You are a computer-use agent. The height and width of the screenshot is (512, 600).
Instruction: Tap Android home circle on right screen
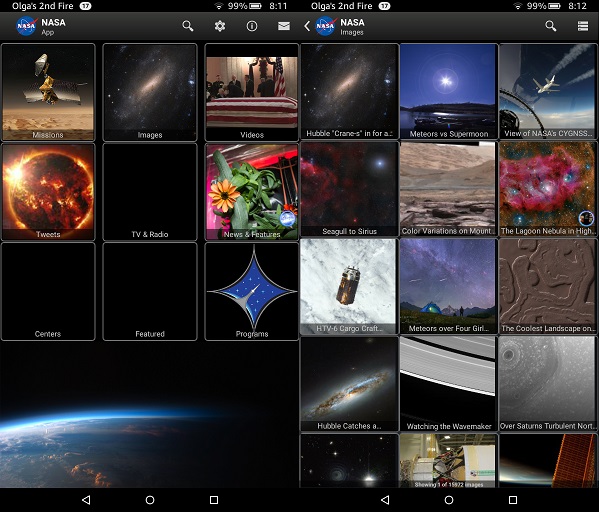[449, 500]
